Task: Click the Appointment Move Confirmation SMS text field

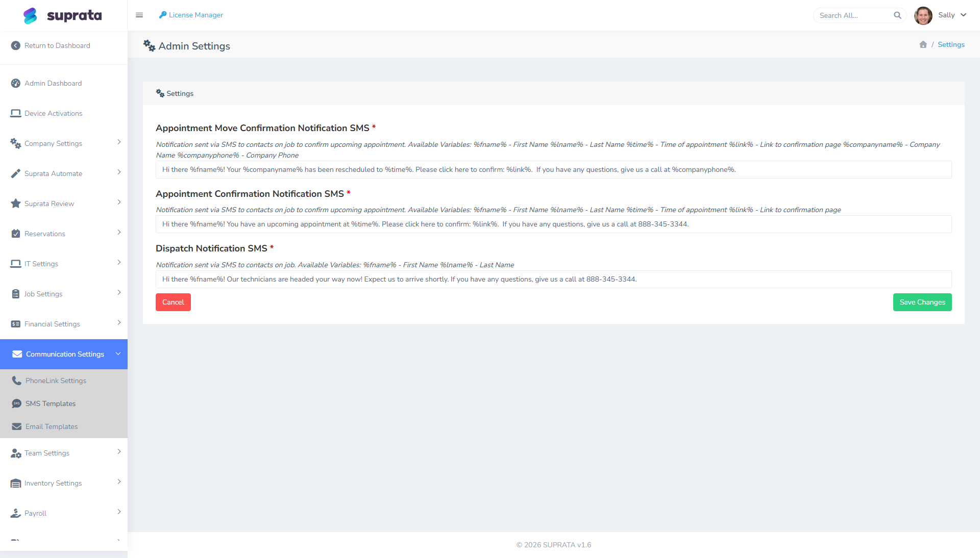Action: (x=553, y=170)
